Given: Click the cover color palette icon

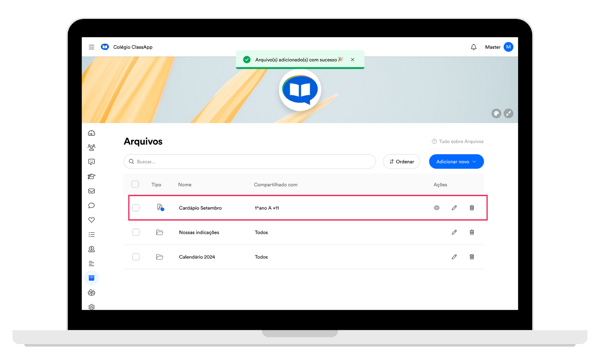Looking at the screenshot, I should [x=496, y=114].
